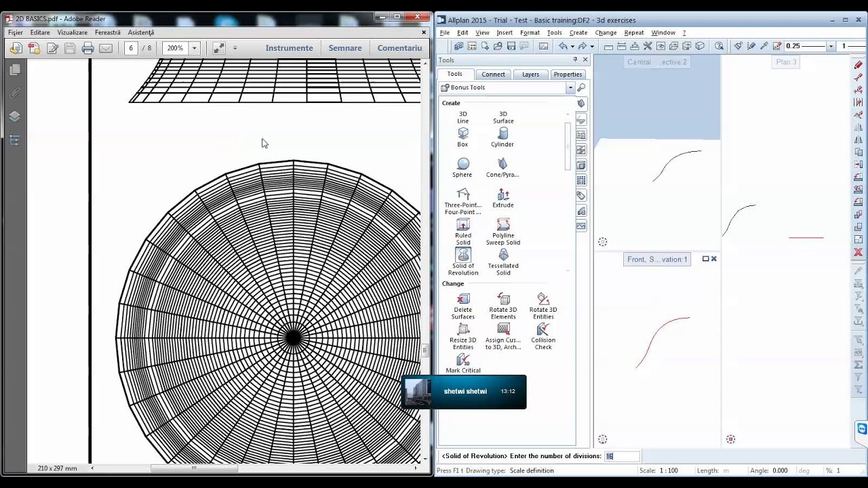Open the Repeat menu in Allplan
868x488 pixels.
click(633, 33)
